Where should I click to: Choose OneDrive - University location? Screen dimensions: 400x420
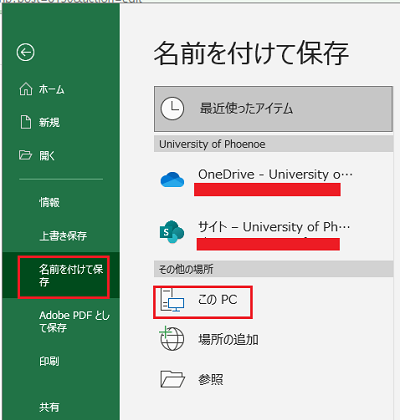coord(273,180)
